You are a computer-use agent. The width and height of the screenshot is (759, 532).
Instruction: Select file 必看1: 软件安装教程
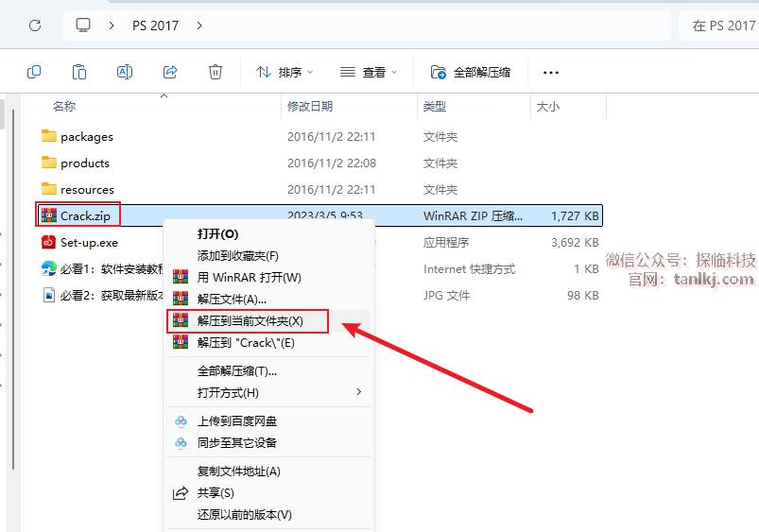coord(112,268)
